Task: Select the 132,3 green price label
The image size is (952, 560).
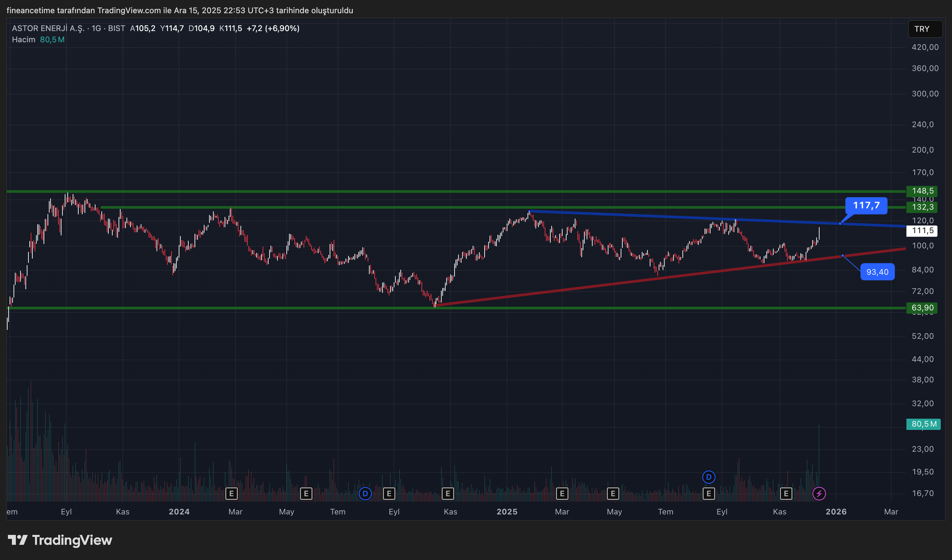Action: [x=922, y=207]
